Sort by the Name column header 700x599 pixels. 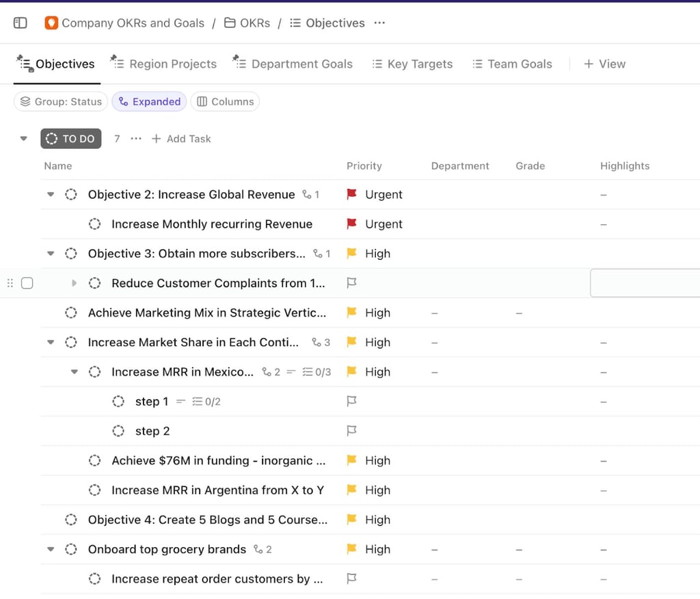[58, 165]
